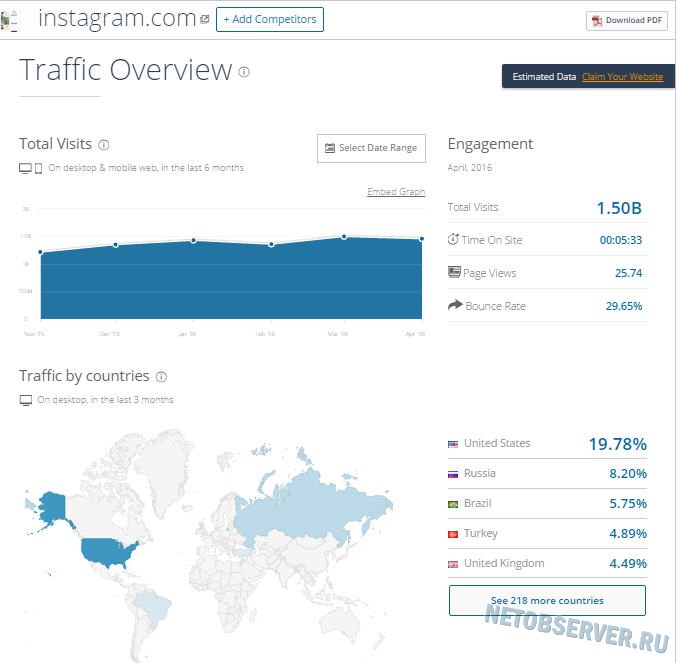Click Alaska region on the world map
The height and width of the screenshot is (663, 676).
pos(52,508)
